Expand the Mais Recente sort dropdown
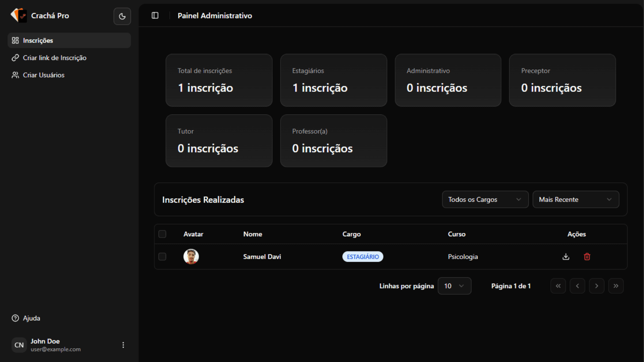The width and height of the screenshot is (644, 362). pos(576,199)
